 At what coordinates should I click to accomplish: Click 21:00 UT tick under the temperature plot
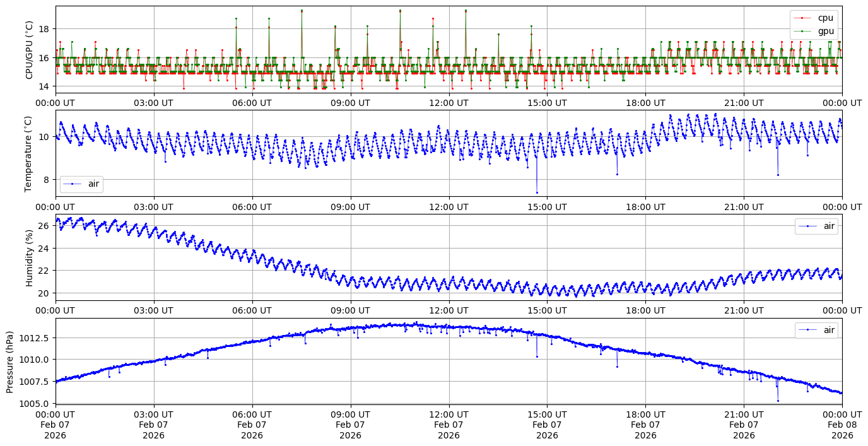[x=744, y=207]
